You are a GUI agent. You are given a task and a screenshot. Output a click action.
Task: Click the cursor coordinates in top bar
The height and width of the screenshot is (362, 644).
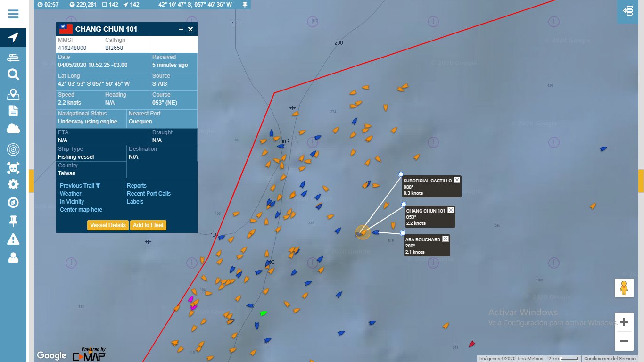[195, 4]
